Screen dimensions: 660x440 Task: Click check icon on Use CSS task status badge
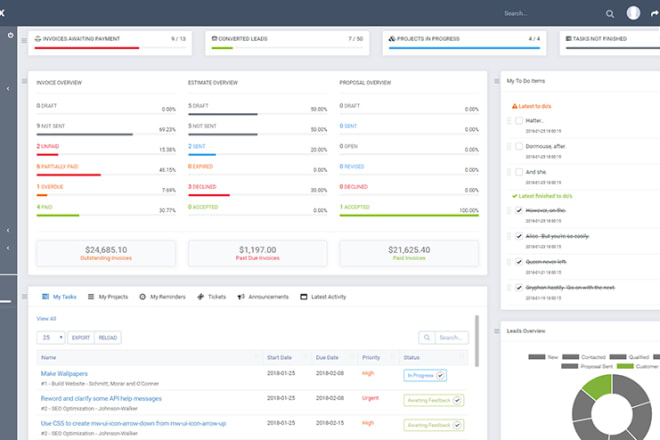[x=457, y=425]
